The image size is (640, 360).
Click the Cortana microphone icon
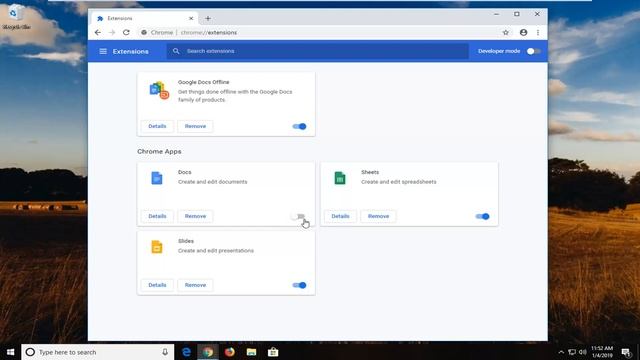pyautogui.click(x=165, y=352)
